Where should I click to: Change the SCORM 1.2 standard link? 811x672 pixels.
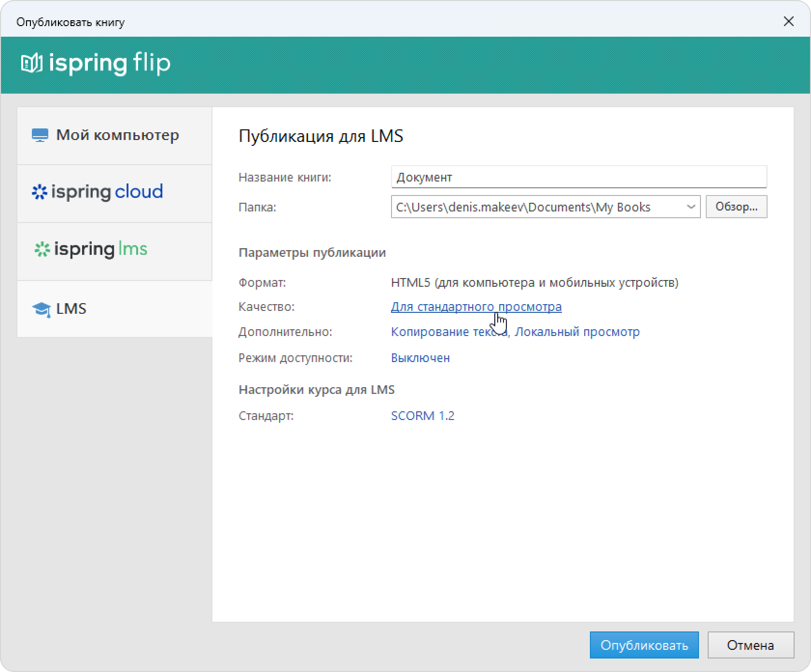pyautogui.click(x=422, y=416)
